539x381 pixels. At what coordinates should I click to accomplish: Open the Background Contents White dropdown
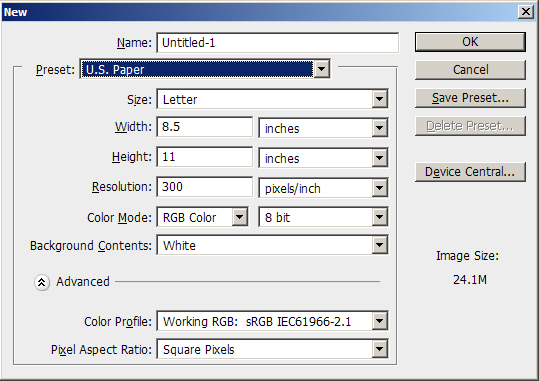273,245
